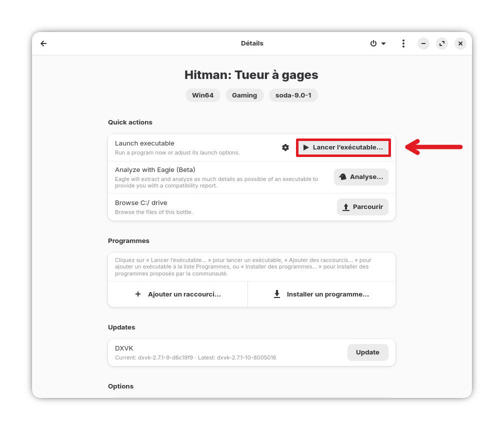504x430 pixels.
Task: Open the three-dot main menu
Action: click(403, 43)
